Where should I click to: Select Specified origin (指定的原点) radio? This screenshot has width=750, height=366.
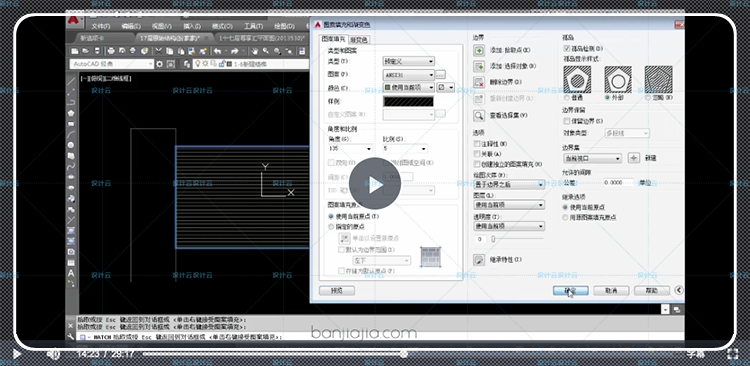point(331,227)
